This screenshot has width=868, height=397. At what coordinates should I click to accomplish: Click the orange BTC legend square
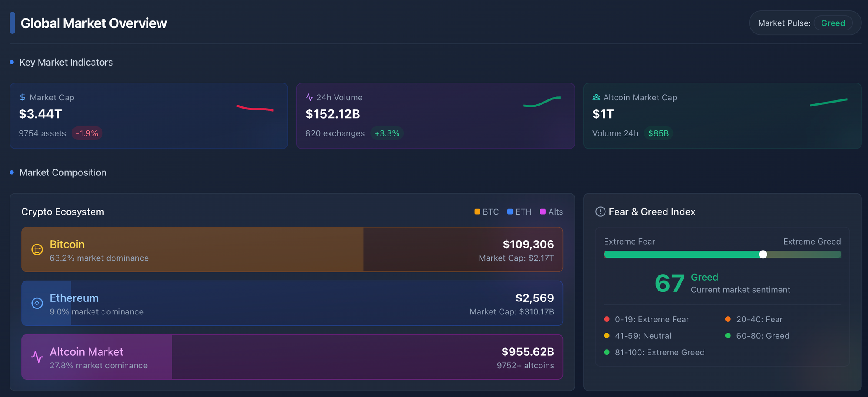(x=477, y=212)
